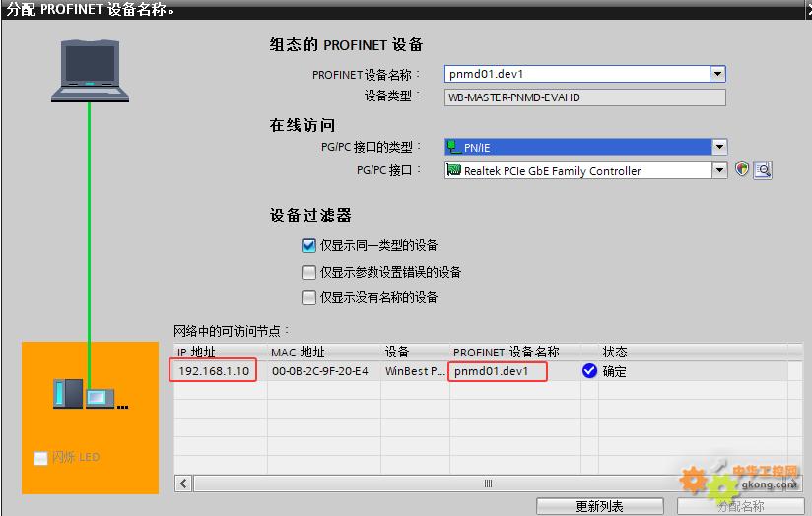
Task: Click the 分配名称 button
Action: pos(740,506)
